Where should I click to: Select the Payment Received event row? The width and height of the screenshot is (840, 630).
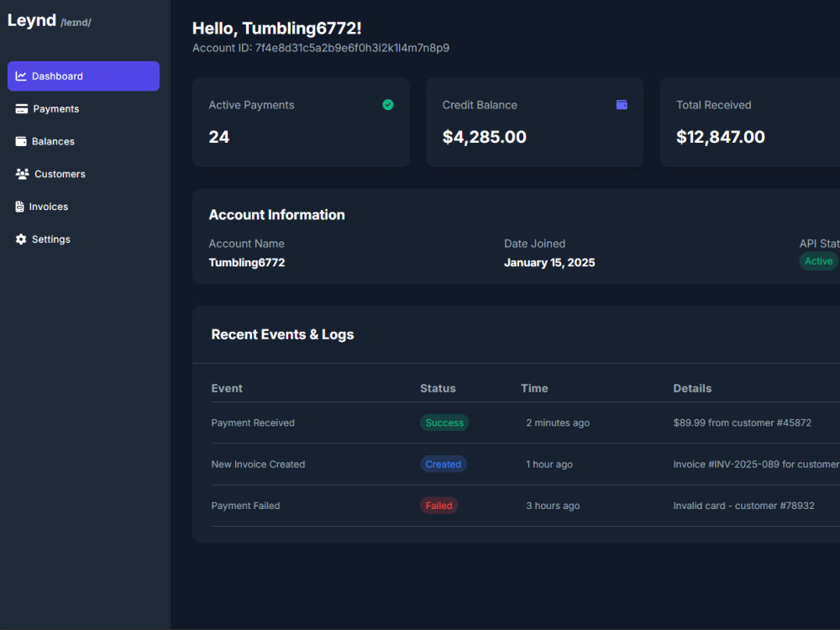pos(525,423)
